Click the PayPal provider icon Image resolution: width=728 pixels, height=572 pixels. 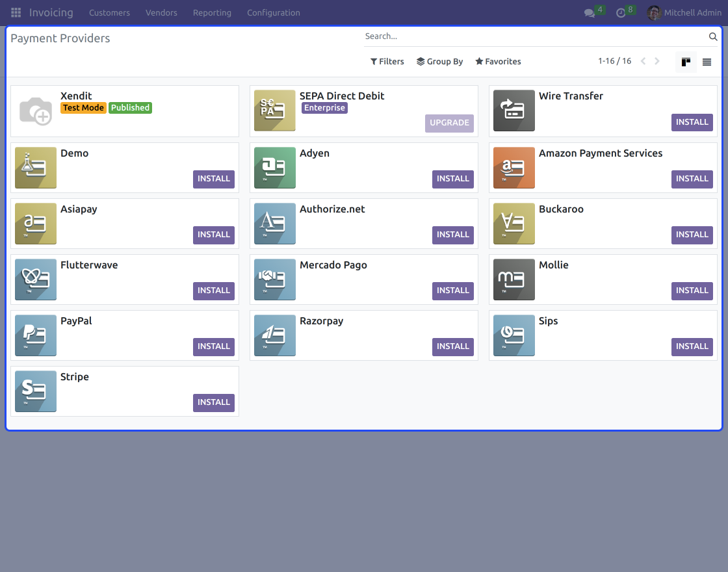click(36, 335)
